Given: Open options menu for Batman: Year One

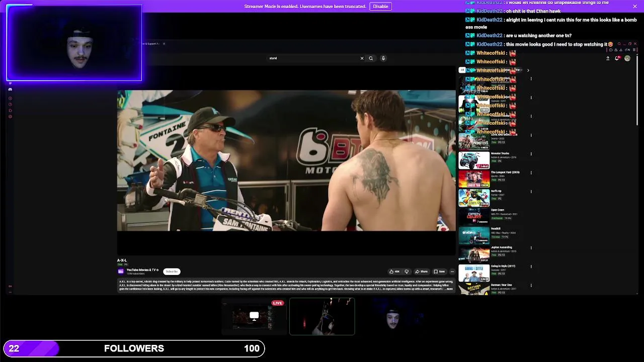Looking at the screenshot, I should [531, 286].
